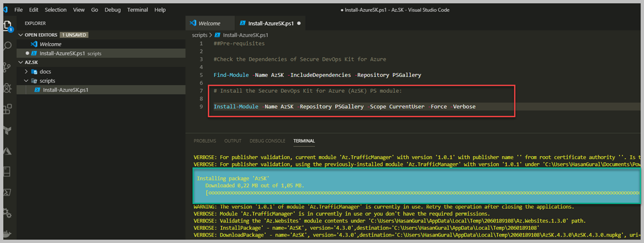Click line number 5 in the gutter
The height and width of the screenshot is (243, 644).
pos(200,75)
